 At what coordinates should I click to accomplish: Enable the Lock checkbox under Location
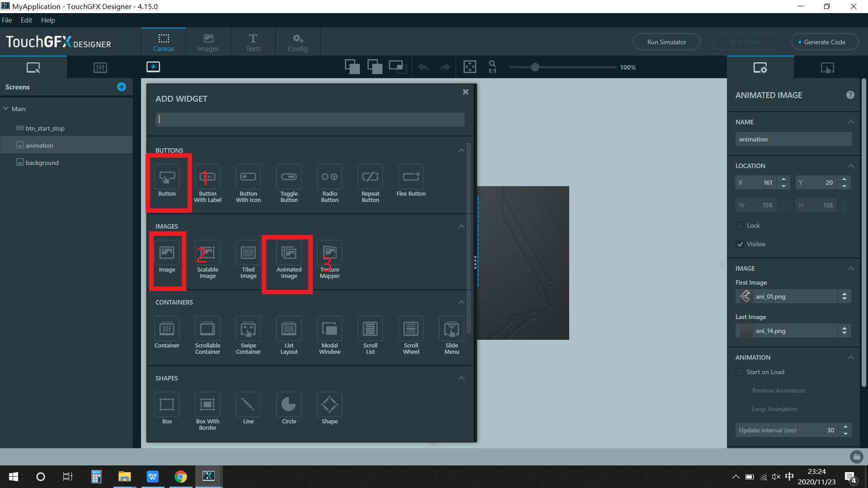pyautogui.click(x=740, y=225)
